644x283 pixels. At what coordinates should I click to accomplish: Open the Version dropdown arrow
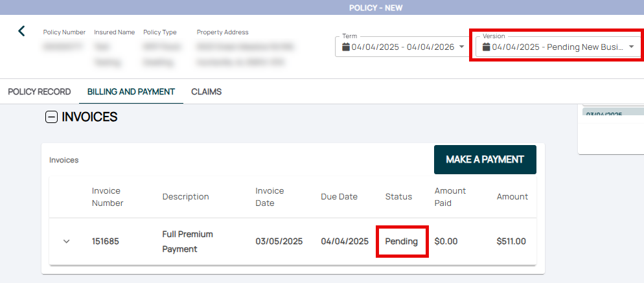pyautogui.click(x=631, y=47)
